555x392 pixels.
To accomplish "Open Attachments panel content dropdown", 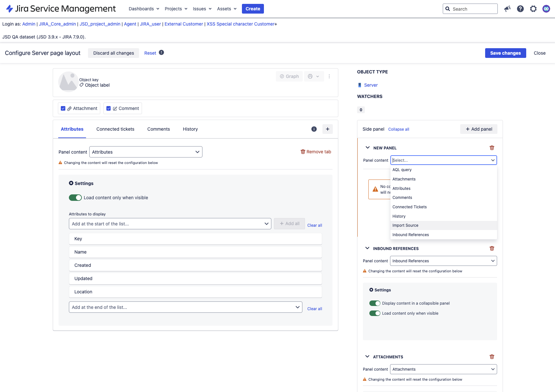I will 443,369.
